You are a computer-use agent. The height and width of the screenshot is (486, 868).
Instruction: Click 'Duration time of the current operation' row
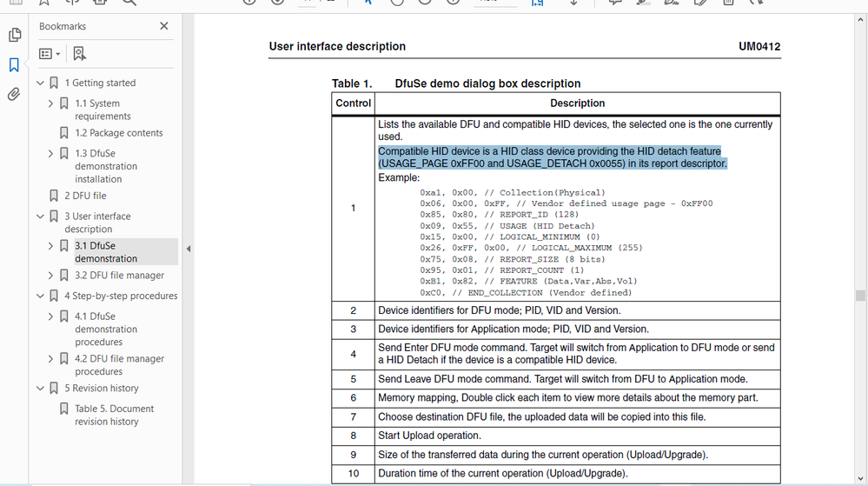coord(503,474)
